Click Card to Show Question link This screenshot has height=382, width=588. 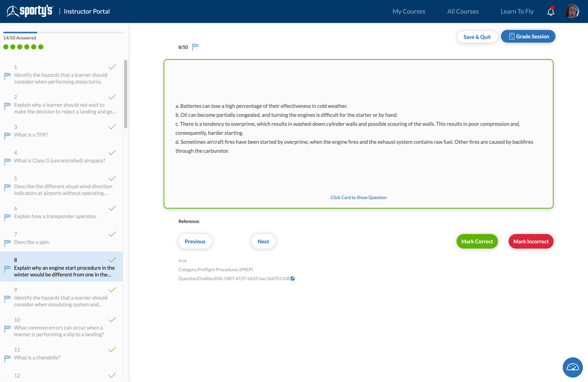point(358,197)
